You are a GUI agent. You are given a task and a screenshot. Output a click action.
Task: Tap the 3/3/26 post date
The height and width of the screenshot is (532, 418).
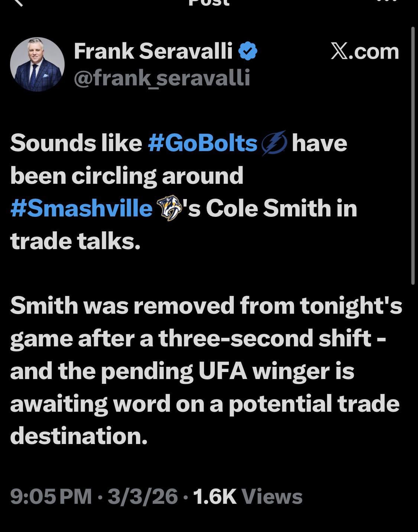click(143, 496)
